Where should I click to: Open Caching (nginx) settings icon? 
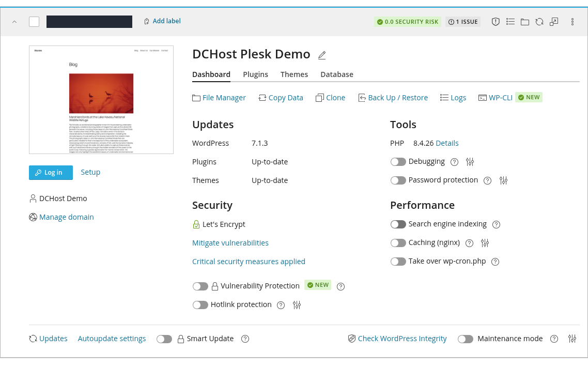[485, 243]
